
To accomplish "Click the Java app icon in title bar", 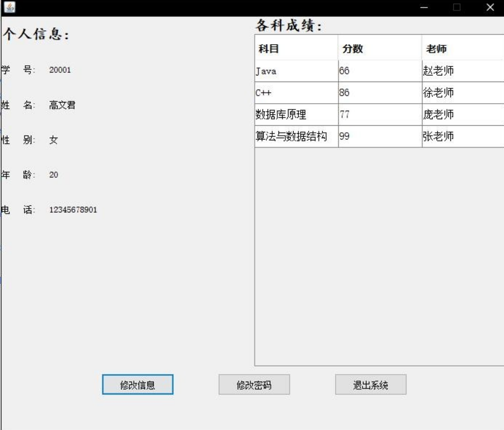I will tap(10, 7).
